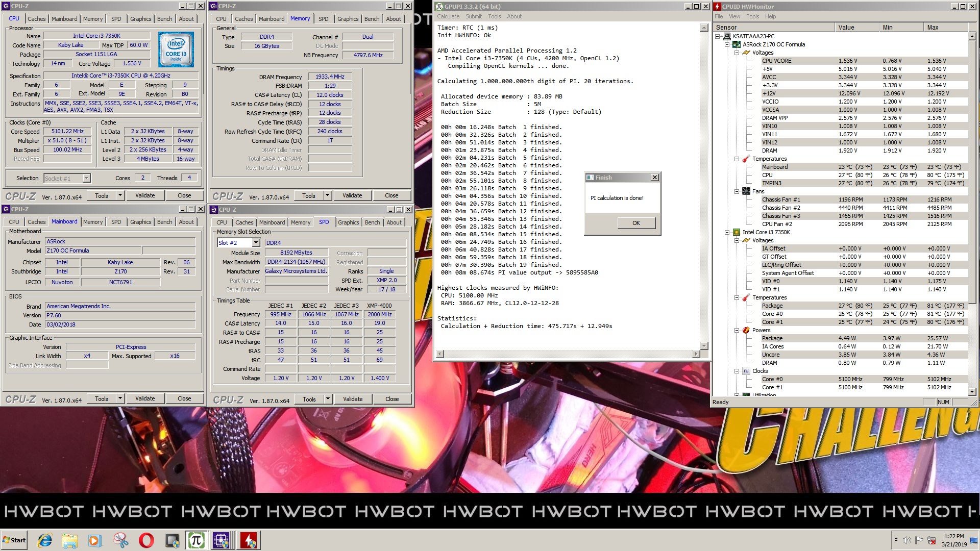Click KSATEAAA23-PC computer node in HWMonitor
This screenshot has height=551, width=980.
(x=753, y=36)
